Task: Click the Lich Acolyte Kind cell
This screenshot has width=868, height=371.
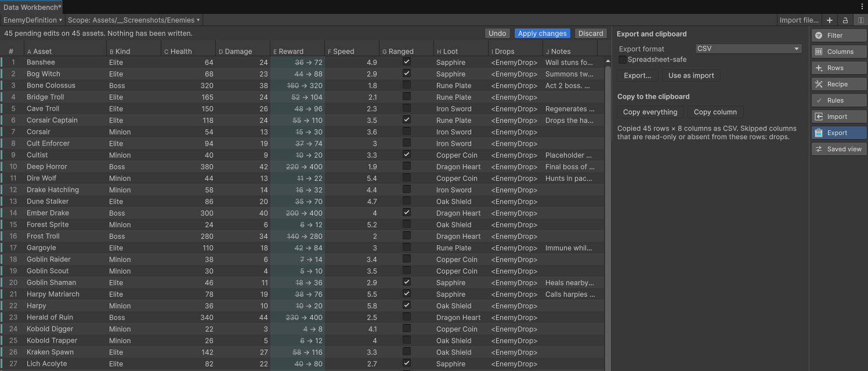Action: [x=134, y=363]
